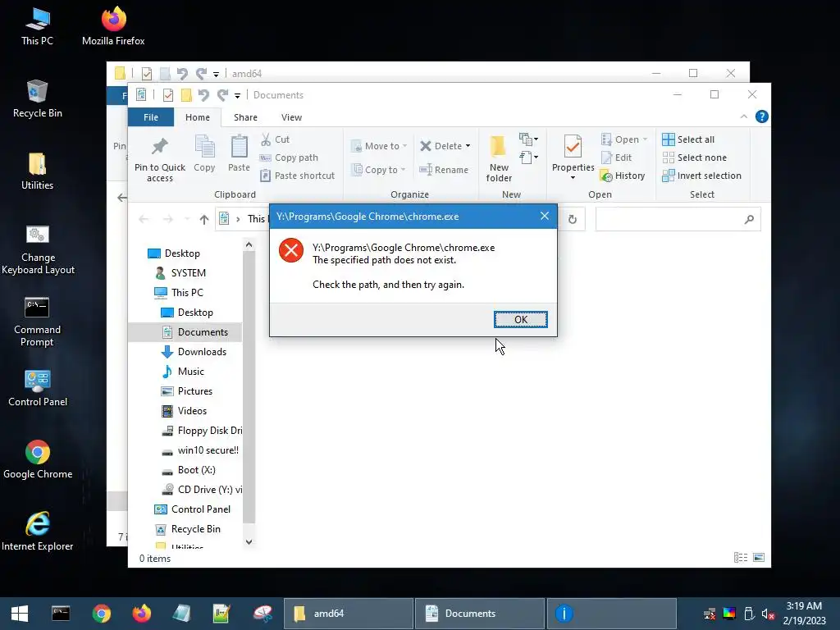Switch to the View tab
The image size is (840, 630).
pos(291,117)
